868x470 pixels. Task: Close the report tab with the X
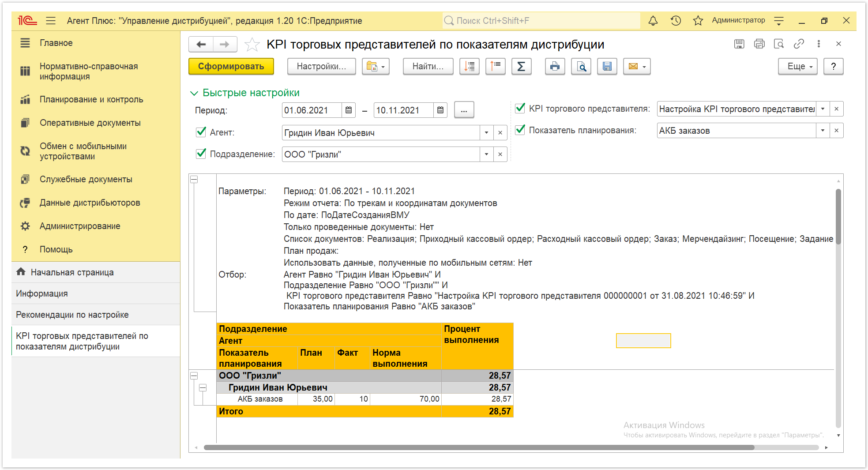pos(838,44)
